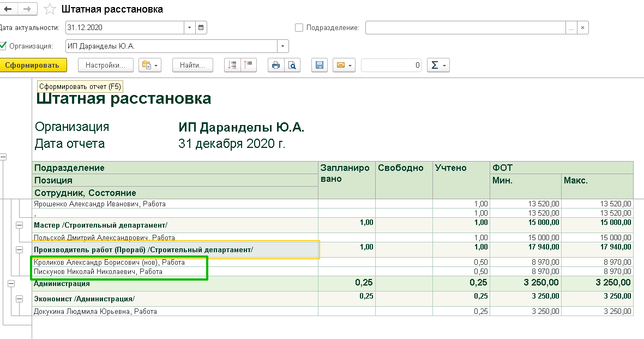Toggle the Организация filter checkbox
The width and height of the screenshot is (644, 339).
coord(3,46)
